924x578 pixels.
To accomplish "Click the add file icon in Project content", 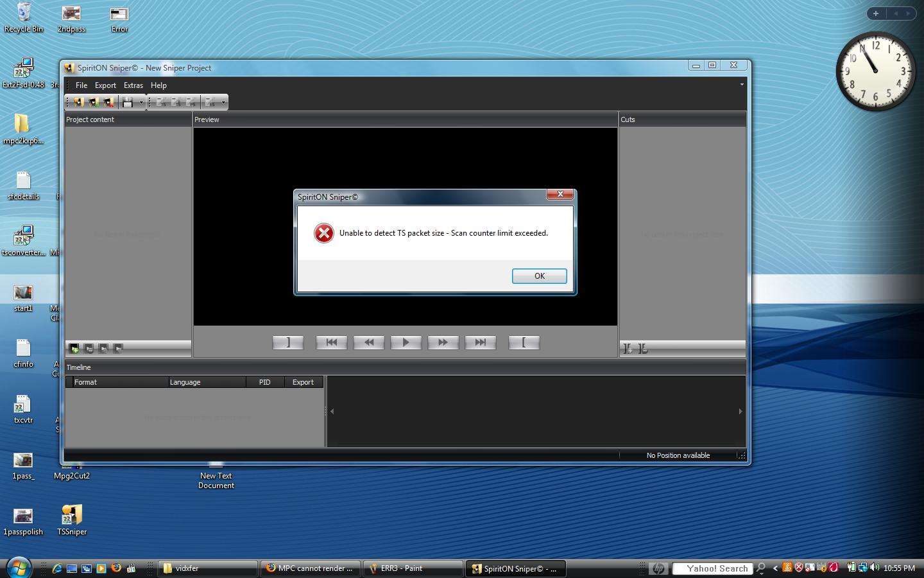I will pyautogui.click(x=74, y=348).
